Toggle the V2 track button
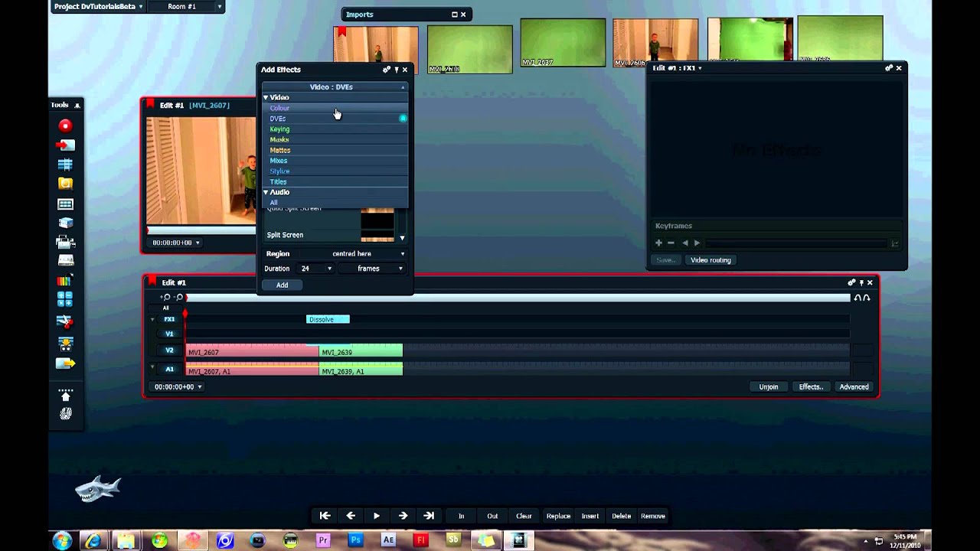 click(169, 350)
